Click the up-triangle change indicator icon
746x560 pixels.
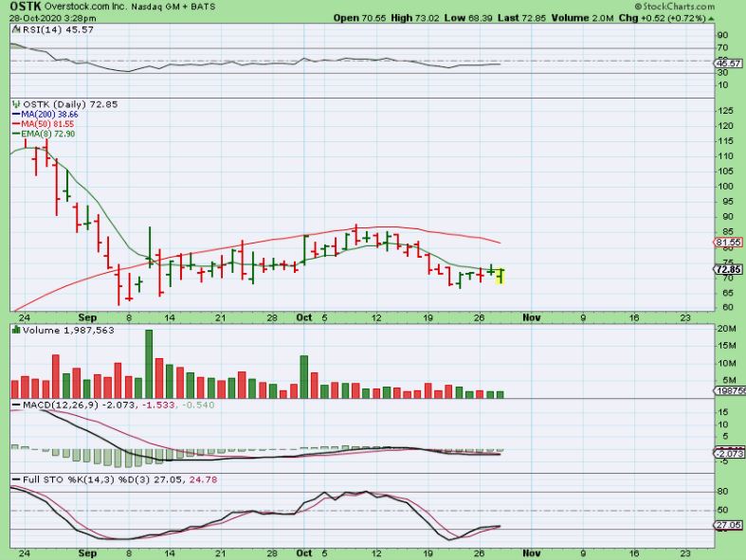coord(711,19)
